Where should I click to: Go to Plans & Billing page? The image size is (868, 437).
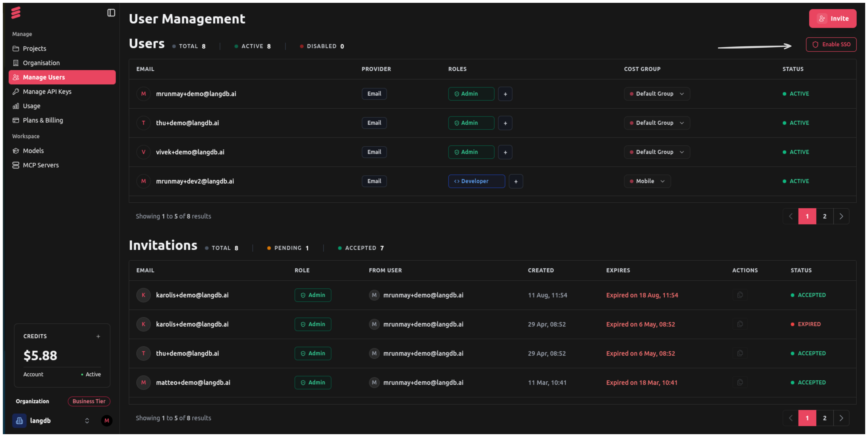(x=43, y=120)
